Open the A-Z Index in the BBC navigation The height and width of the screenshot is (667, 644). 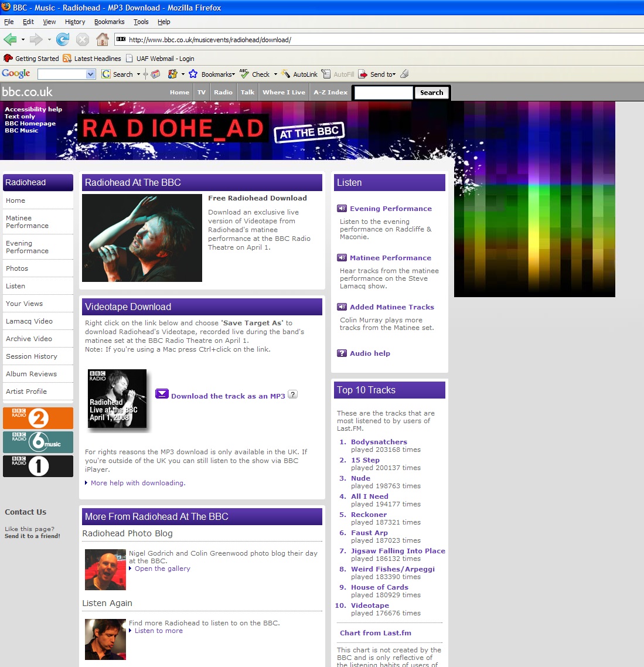(330, 92)
